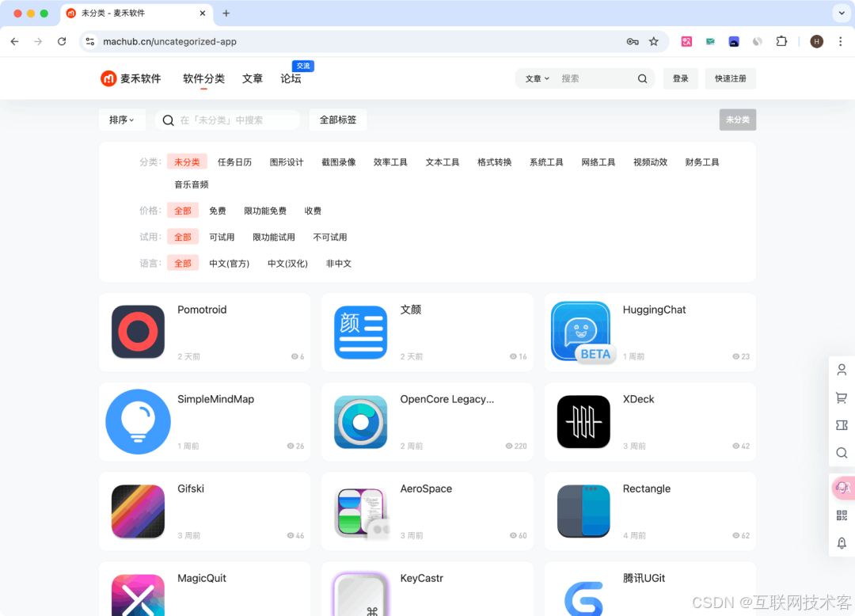Focus the 在「未分类」中搜索 field
The height and width of the screenshot is (616, 855).
point(228,120)
